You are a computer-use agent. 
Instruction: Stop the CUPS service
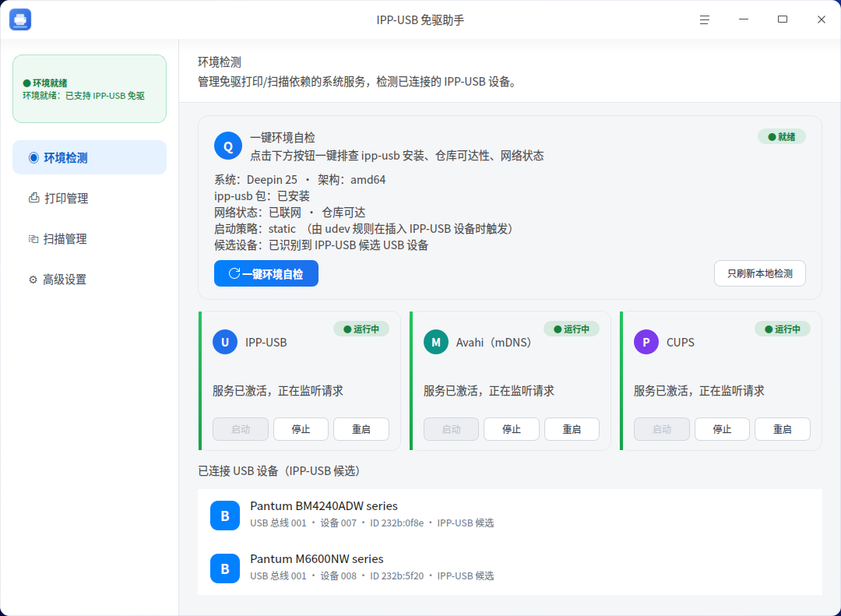click(722, 429)
